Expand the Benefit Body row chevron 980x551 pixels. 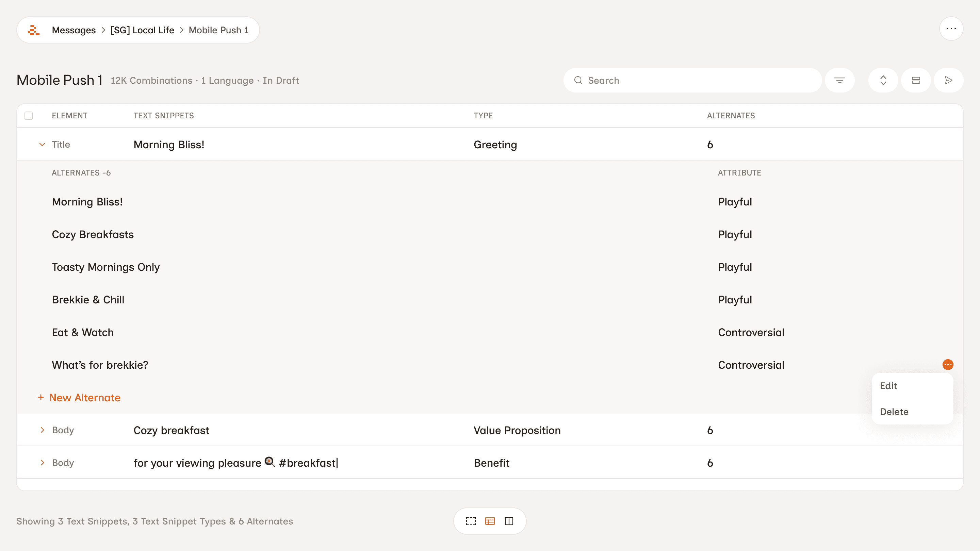(42, 463)
